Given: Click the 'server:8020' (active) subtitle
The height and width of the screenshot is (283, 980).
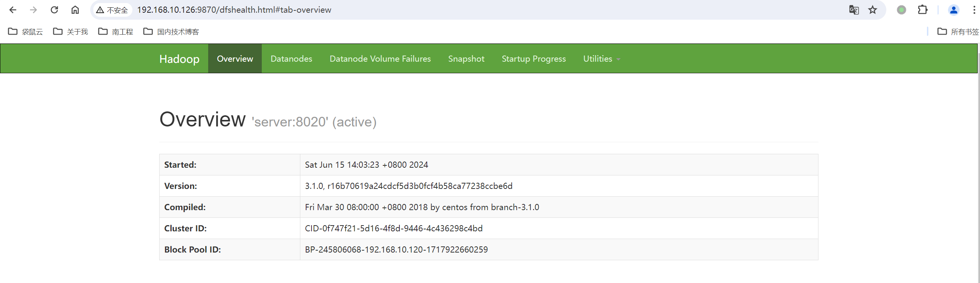Looking at the screenshot, I should pos(314,122).
